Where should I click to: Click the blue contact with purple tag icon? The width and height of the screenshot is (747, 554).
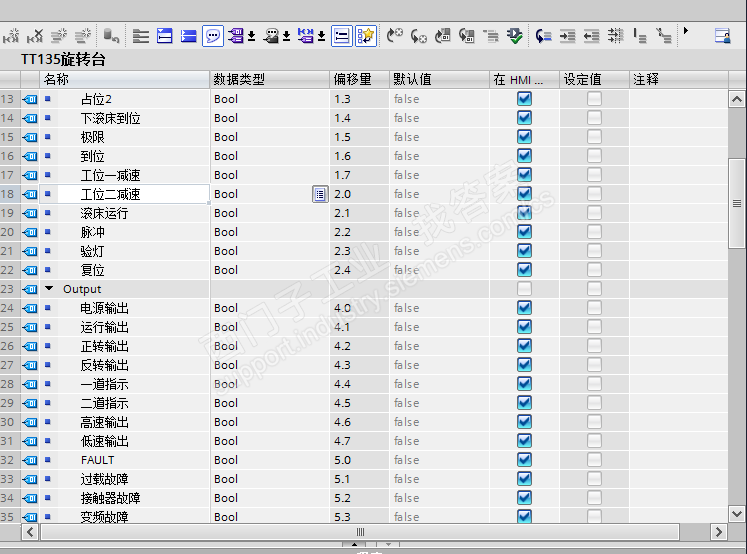(306, 36)
